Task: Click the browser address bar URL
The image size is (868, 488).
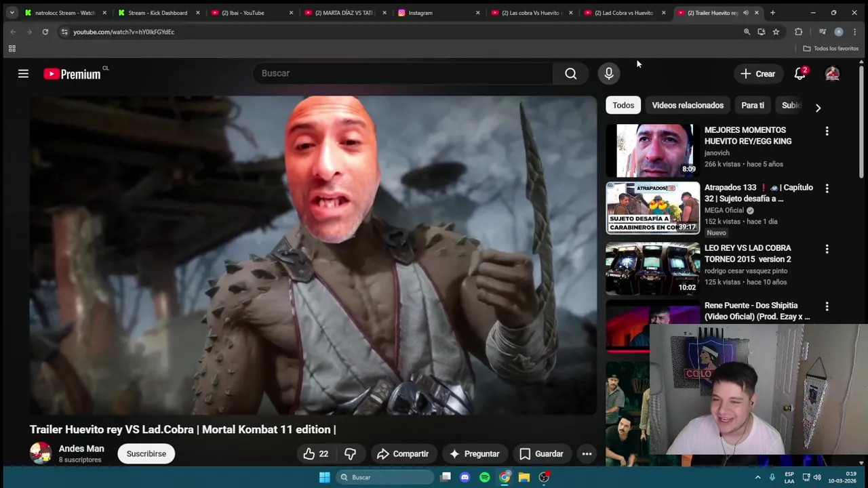Action: tap(123, 32)
